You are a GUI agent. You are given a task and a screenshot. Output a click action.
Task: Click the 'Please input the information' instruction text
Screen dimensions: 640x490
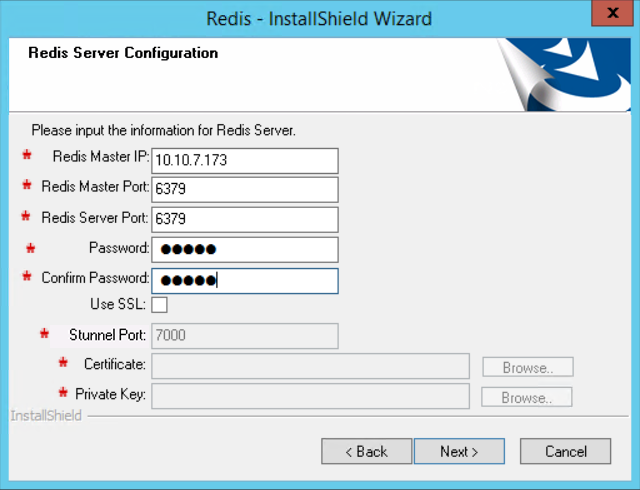pyautogui.click(x=163, y=130)
